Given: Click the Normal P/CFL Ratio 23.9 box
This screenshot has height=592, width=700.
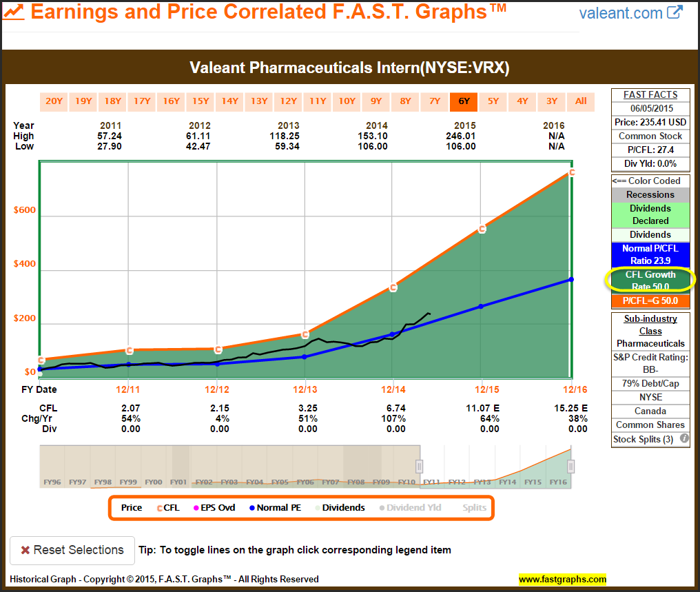Looking at the screenshot, I should (650, 254).
